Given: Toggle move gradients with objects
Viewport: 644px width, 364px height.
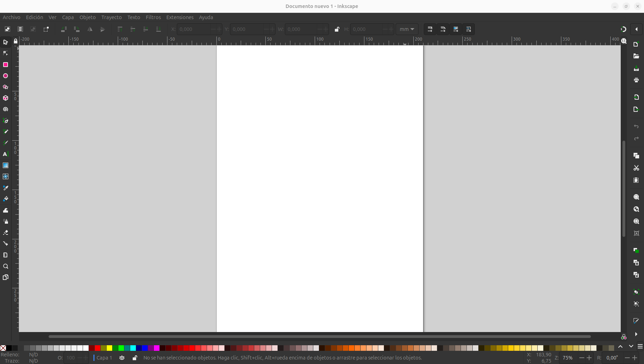Looking at the screenshot, I should [x=456, y=29].
